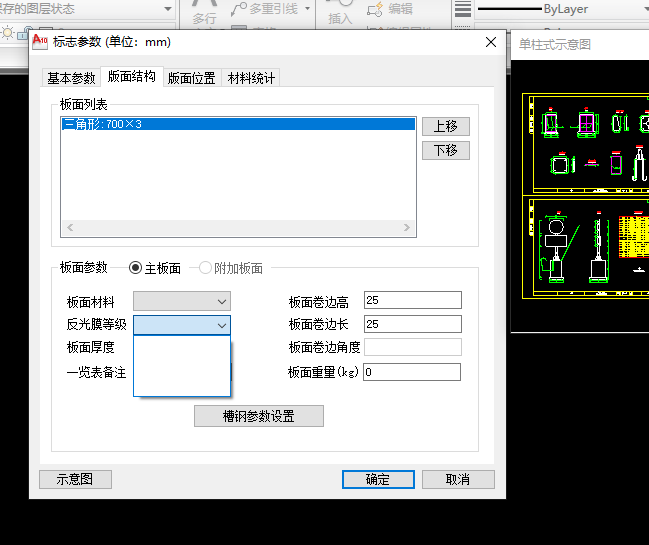
Task: Select the 主板面 radio button
Action: click(136, 268)
